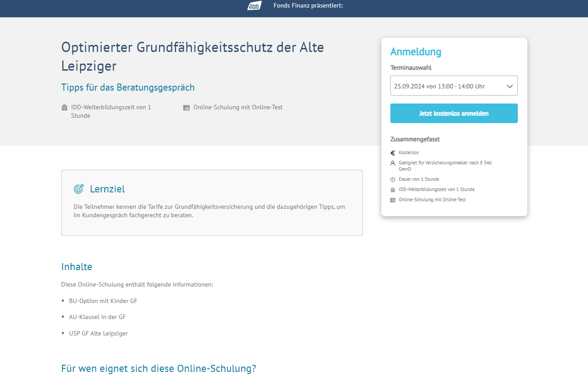Screen dimensions: 588x379
Task: Click the Tipps für das Beratungsgespräch subtitle
Action: 128,87
